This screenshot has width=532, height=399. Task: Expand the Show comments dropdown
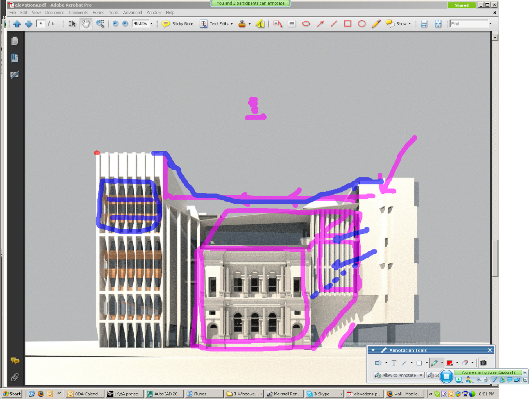(410, 24)
